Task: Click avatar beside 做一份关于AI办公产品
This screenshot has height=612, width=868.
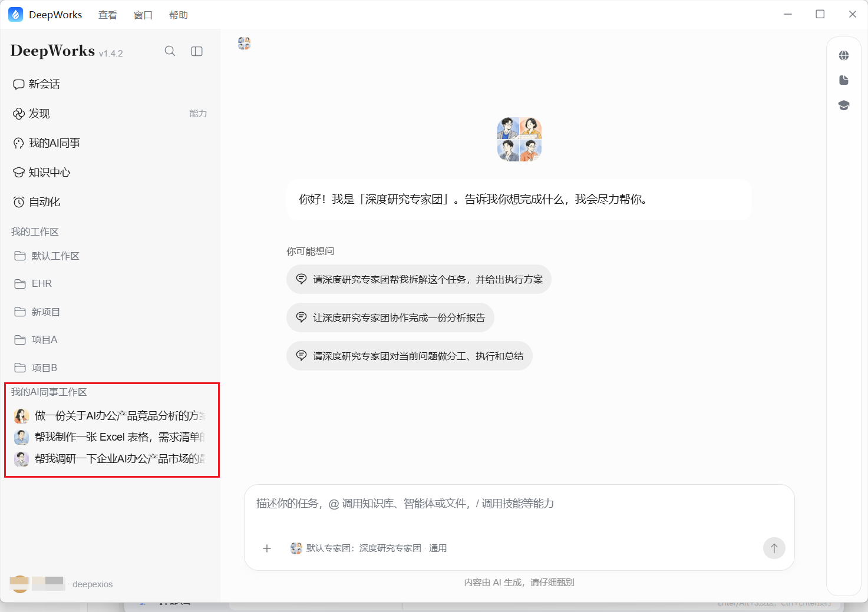Action: pyautogui.click(x=22, y=416)
